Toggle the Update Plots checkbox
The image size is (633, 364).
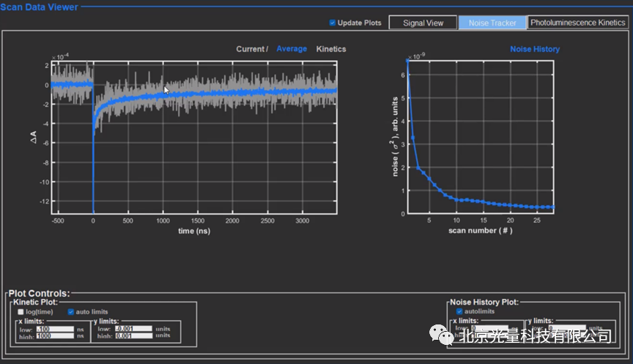coord(332,23)
